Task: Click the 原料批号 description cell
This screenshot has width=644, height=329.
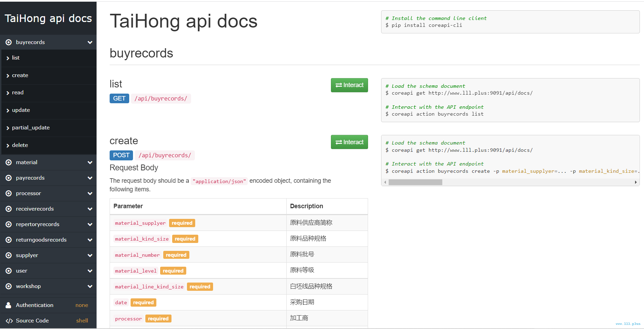Action: pyautogui.click(x=327, y=254)
